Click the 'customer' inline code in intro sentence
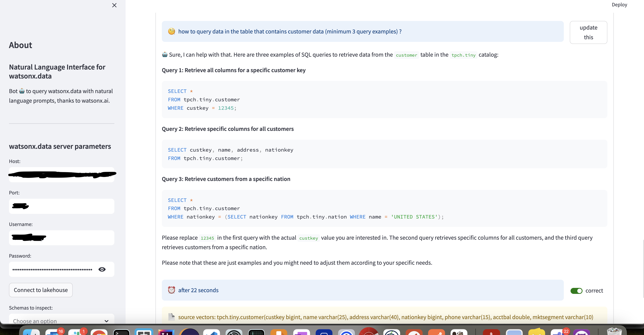Viewport: 644px width, 335px height. click(406, 55)
